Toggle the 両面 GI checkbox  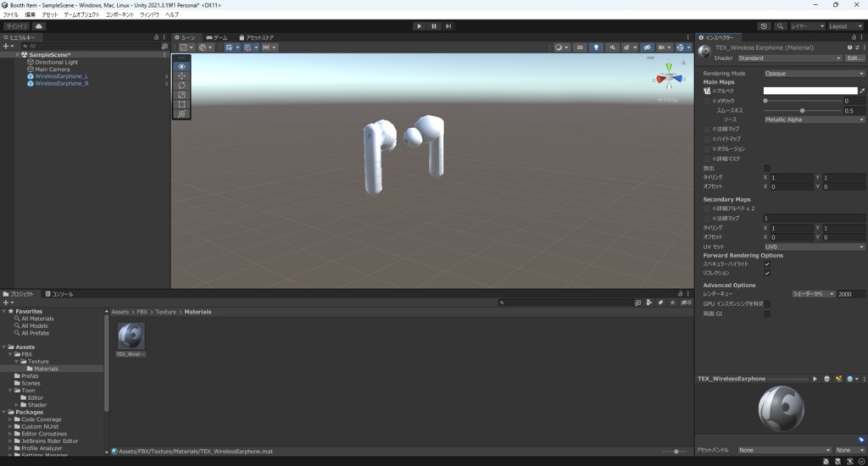pos(766,313)
